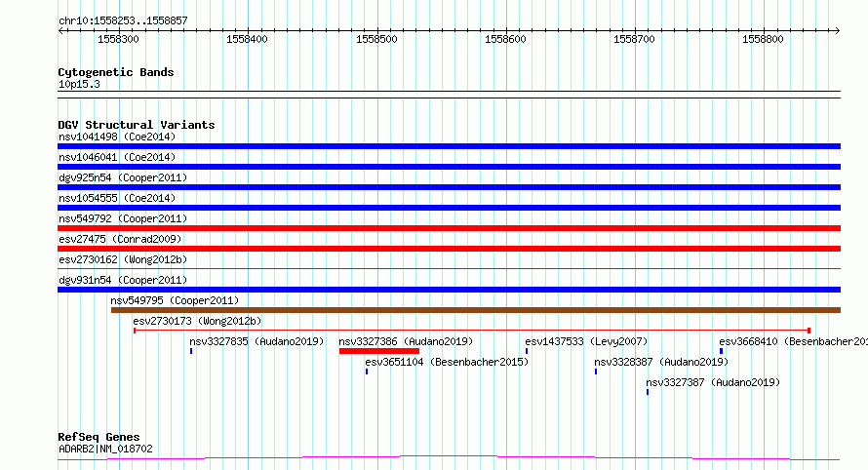Click the blue bar under nsv1046041

click(x=449, y=167)
